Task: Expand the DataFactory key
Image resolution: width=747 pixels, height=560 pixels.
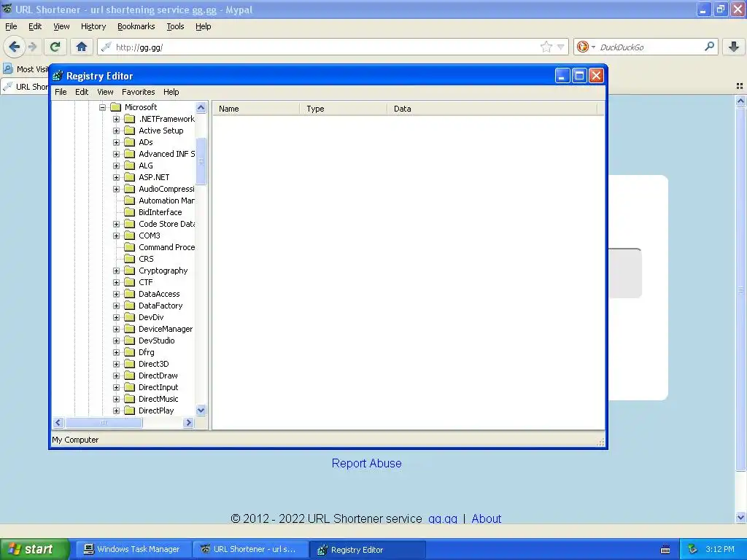Action: pos(116,306)
